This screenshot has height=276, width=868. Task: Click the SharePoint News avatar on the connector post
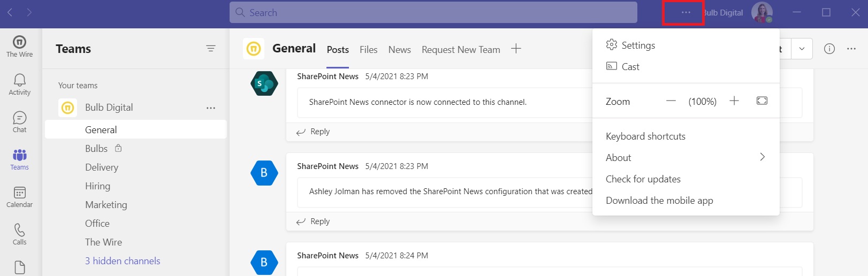click(x=264, y=83)
